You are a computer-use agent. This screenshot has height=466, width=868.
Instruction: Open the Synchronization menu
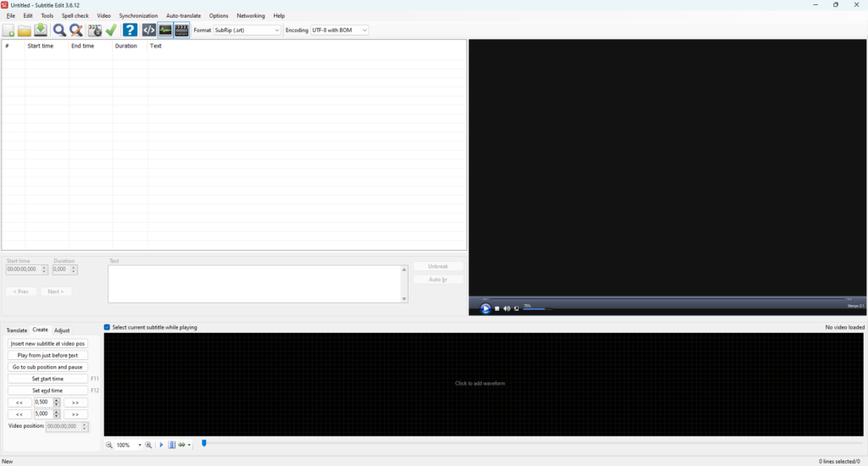(x=138, y=16)
